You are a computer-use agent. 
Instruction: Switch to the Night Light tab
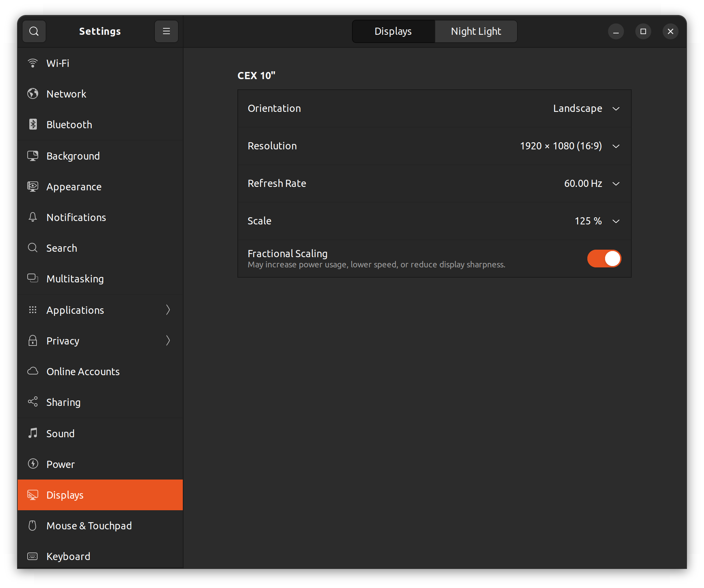point(476,31)
